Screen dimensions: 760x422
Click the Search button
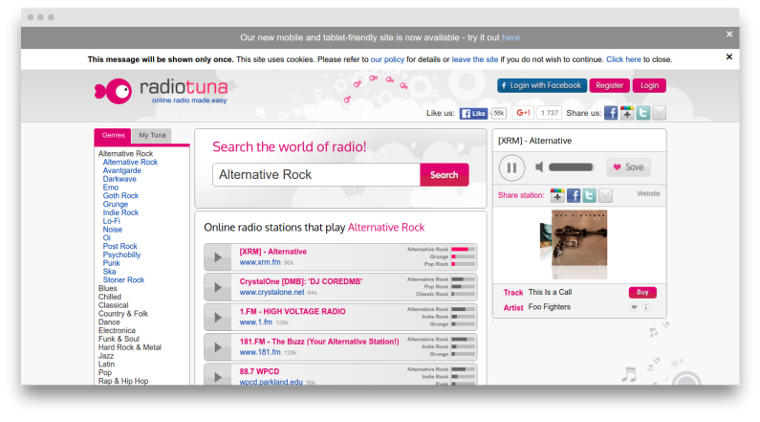point(444,175)
